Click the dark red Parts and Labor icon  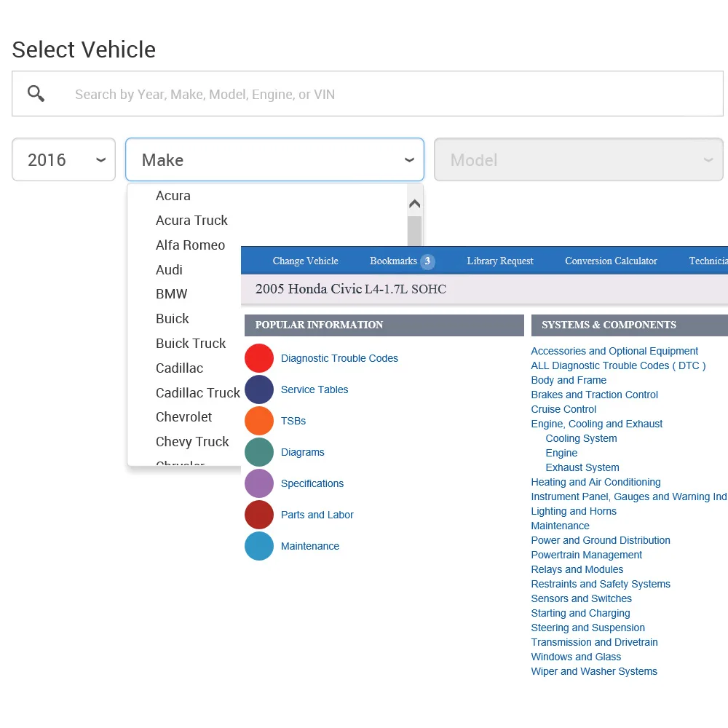tap(259, 515)
